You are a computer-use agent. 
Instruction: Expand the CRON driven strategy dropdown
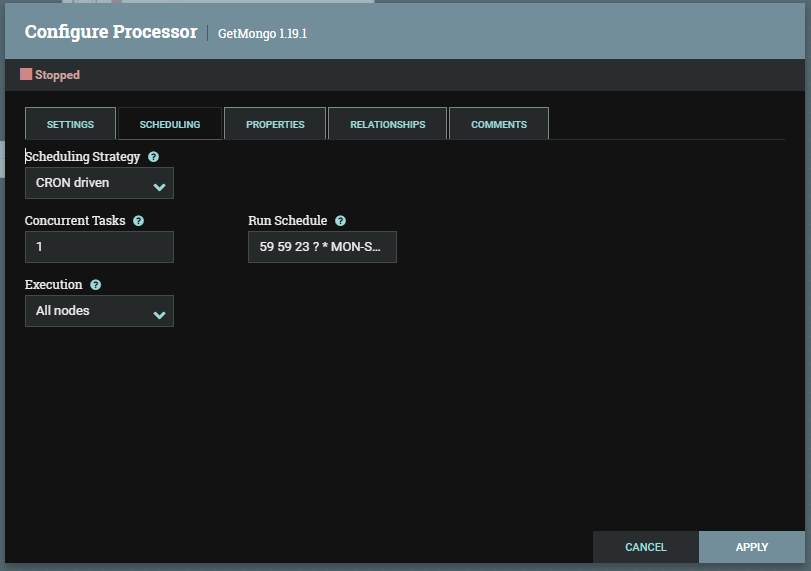point(99,183)
